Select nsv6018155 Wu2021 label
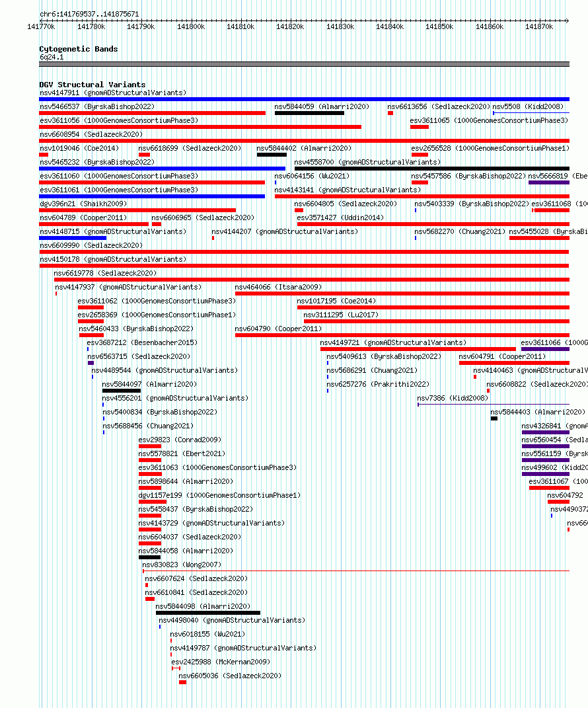Screen dimensions: 588x708 tap(207, 635)
